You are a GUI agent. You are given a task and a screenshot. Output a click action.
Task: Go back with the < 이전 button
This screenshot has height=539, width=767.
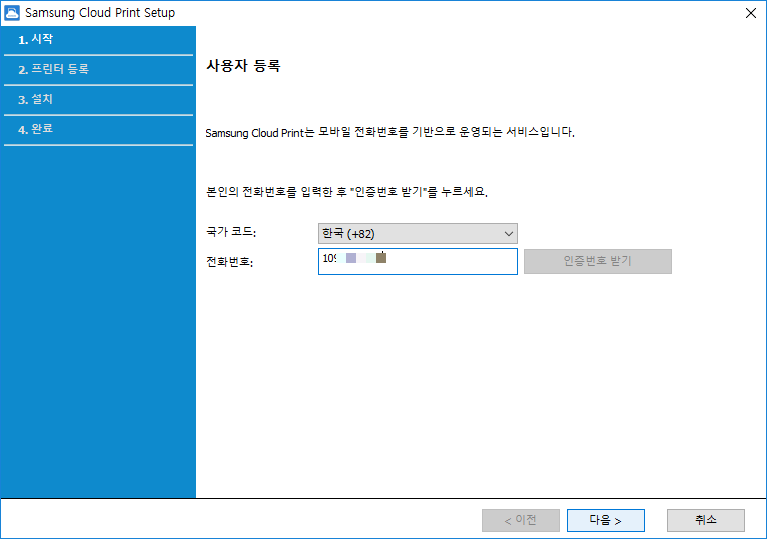tap(520, 520)
